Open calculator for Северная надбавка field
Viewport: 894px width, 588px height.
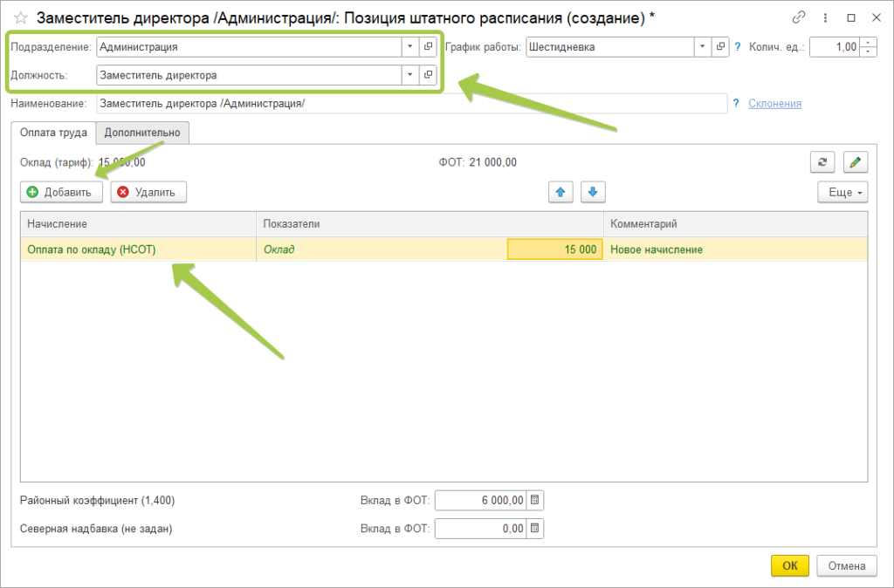pos(536,528)
